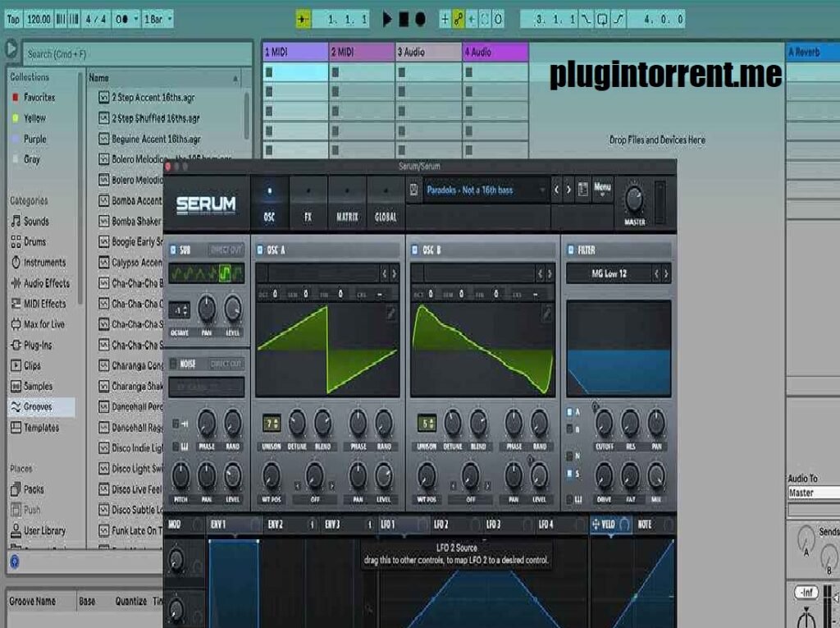Select the 3 Audio track header

coord(428,52)
